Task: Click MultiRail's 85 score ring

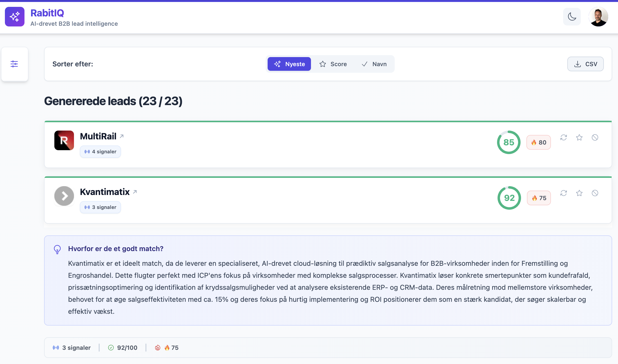Action: pyautogui.click(x=509, y=142)
